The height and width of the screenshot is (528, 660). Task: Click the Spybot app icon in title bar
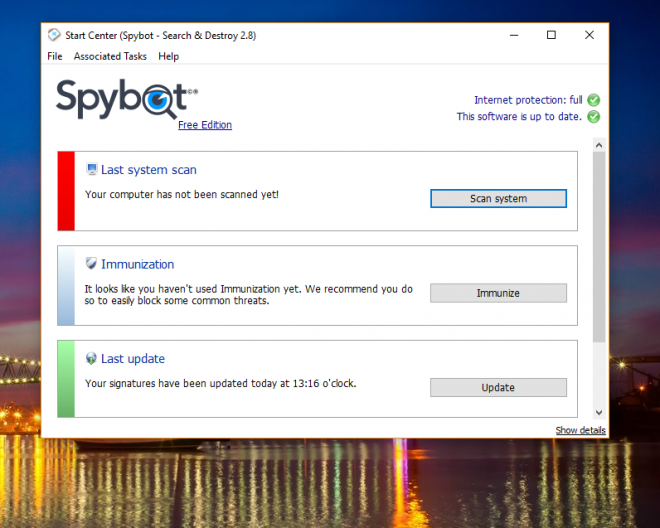pyautogui.click(x=54, y=35)
